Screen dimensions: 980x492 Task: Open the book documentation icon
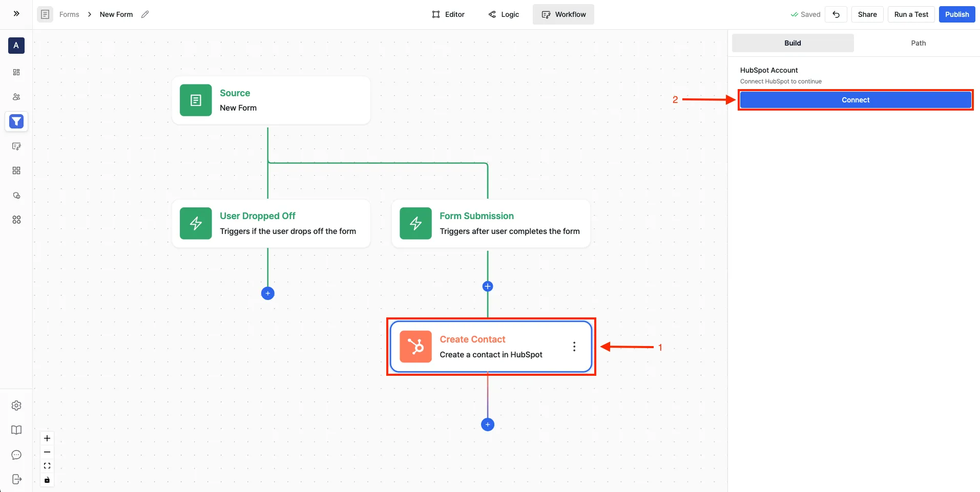[x=16, y=430]
